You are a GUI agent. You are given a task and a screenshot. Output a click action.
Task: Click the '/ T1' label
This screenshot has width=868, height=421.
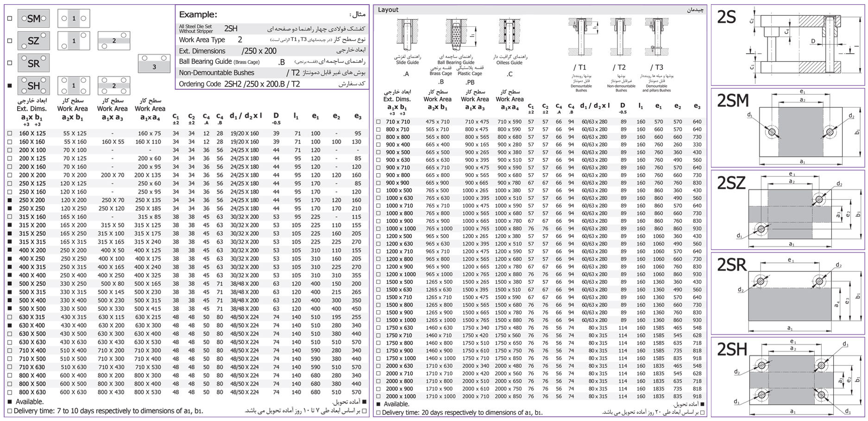579,67
